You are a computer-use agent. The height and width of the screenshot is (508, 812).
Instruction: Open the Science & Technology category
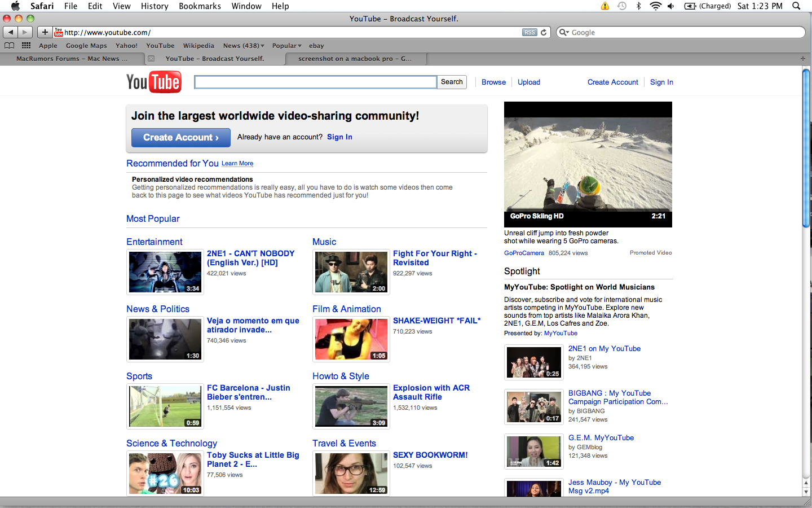coord(171,443)
